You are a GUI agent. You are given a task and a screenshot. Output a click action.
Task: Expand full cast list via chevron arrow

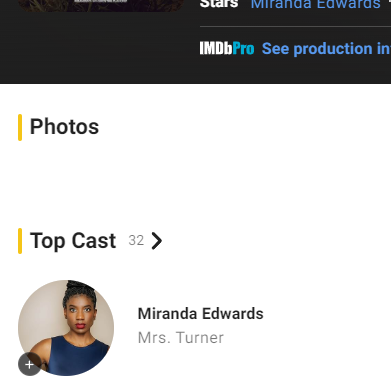tap(156, 241)
